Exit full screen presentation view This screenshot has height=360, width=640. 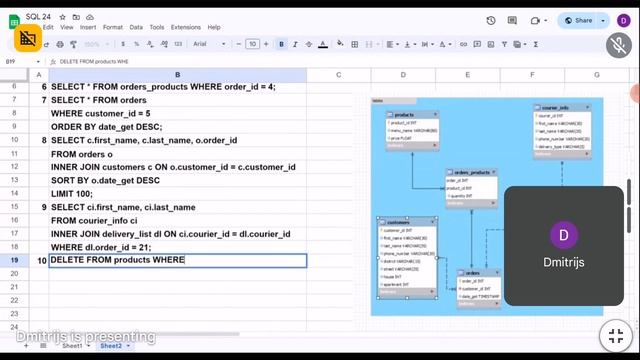tap(616, 336)
